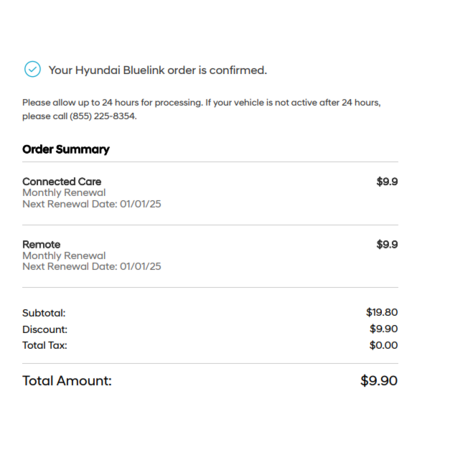Click the Discount label

click(x=45, y=329)
